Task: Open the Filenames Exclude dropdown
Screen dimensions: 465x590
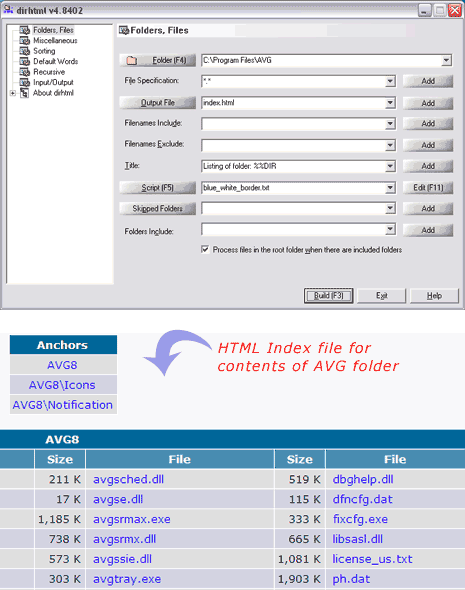Action: pos(390,145)
